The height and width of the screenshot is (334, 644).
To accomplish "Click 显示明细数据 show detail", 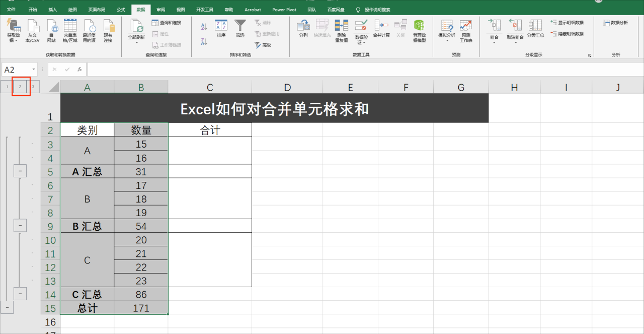I will [x=567, y=23].
